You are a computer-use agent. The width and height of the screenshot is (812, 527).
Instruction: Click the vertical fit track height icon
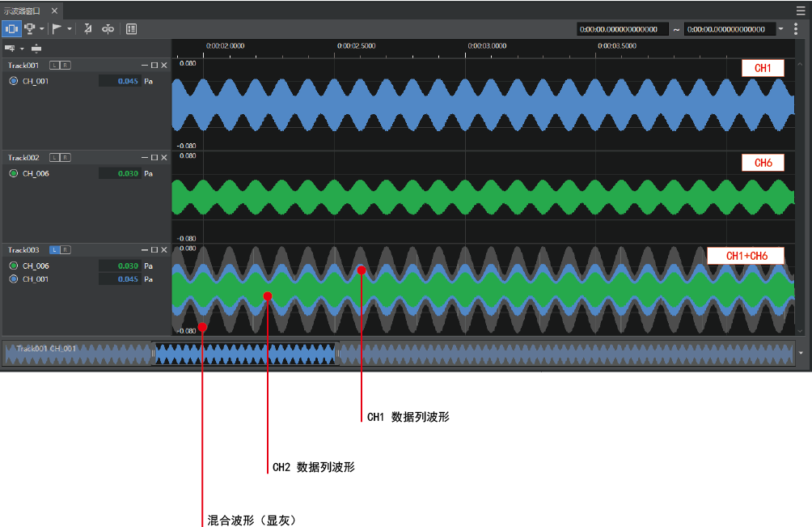(36, 49)
